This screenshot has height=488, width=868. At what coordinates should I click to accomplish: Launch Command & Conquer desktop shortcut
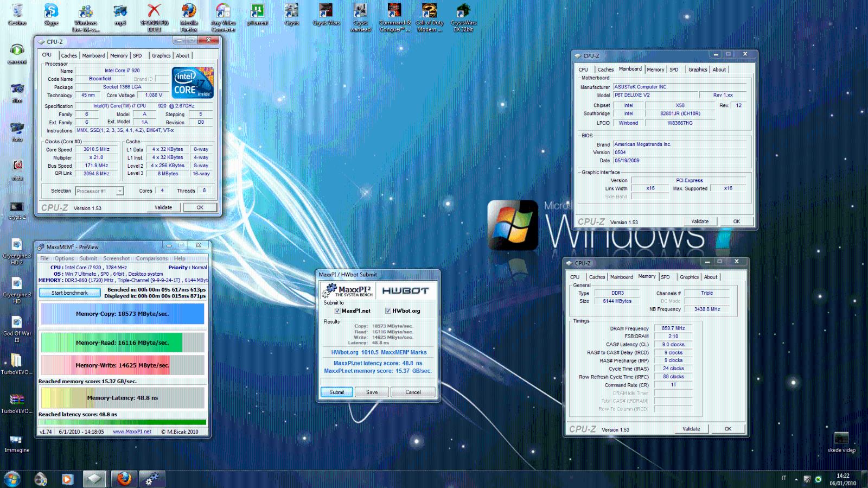[394, 17]
